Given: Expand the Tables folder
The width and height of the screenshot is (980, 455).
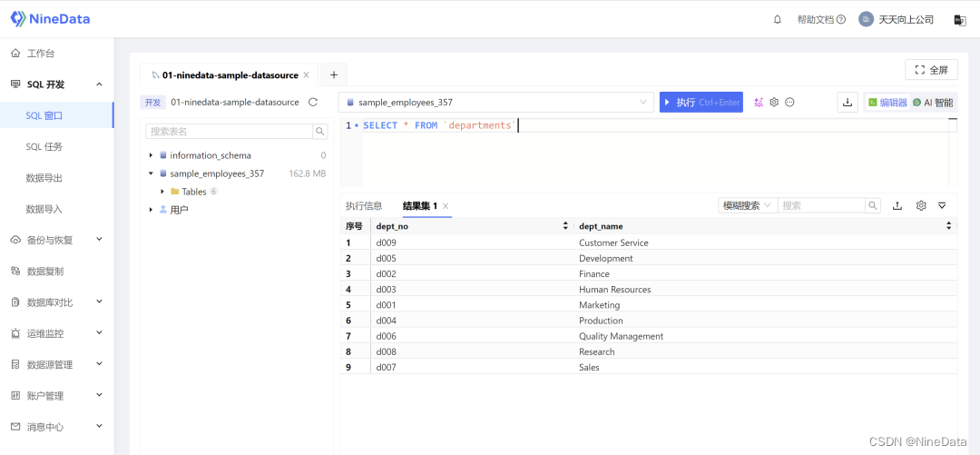Looking at the screenshot, I should click(x=163, y=192).
